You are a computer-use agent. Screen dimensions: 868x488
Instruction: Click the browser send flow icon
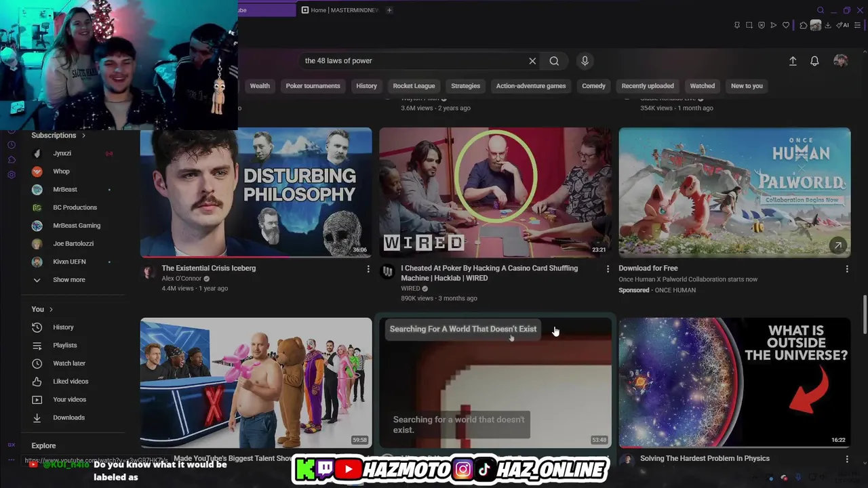click(x=774, y=25)
